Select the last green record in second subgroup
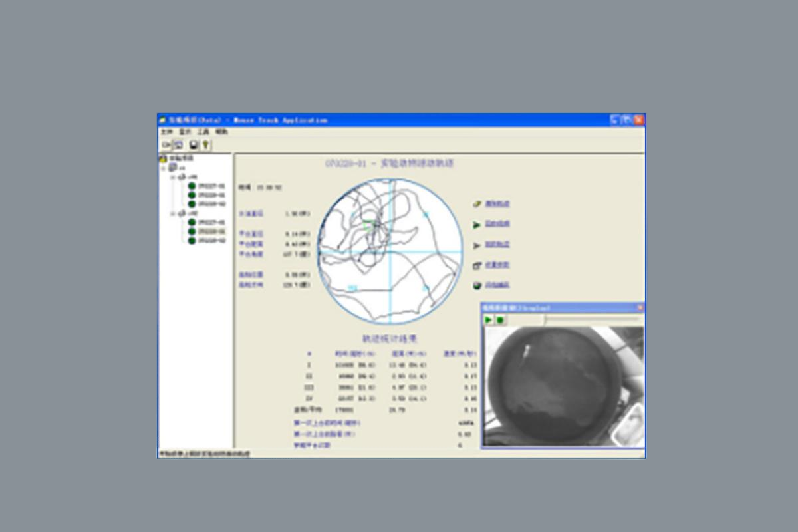This screenshot has width=798, height=532. point(192,241)
